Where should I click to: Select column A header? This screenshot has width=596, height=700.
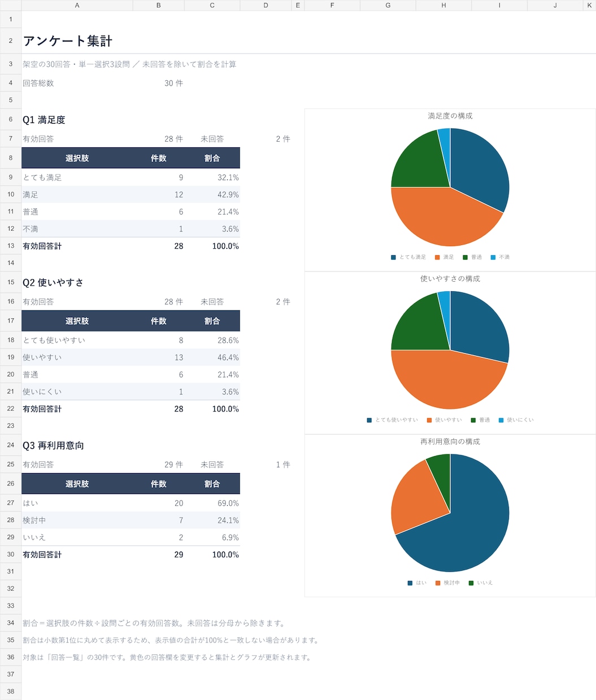pyautogui.click(x=77, y=5)
